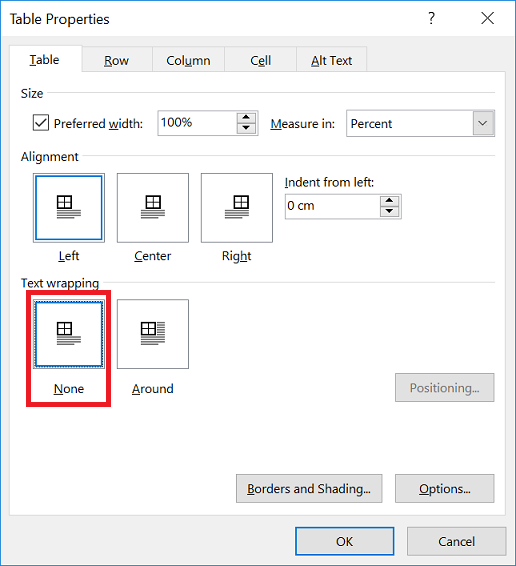Viewport: 516px width, 566px height.
Task: Switch to the Row tab
Action: coord(116,60)
